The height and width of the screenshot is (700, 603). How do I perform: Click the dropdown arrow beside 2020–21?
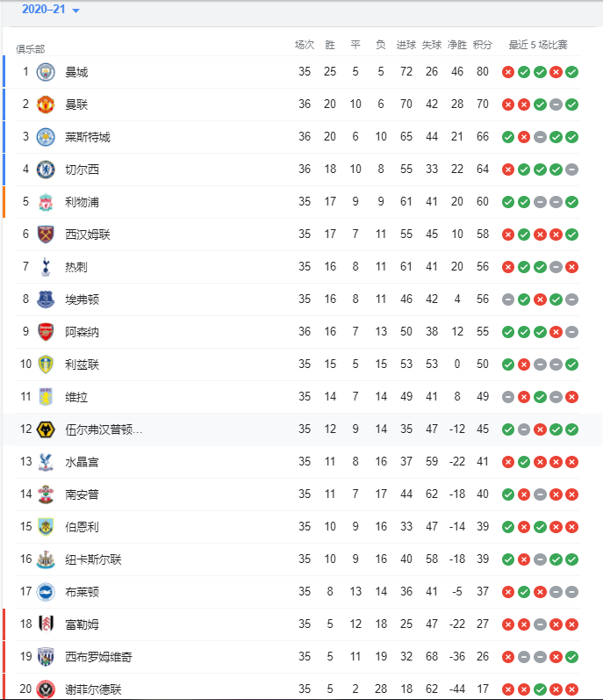[x=75, y=11]
